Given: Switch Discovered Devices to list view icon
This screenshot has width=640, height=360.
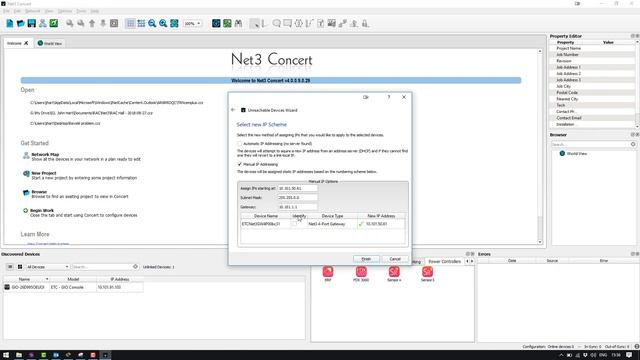Looking at the screenshot, I should pyautogui.click(x=10, y=267).
